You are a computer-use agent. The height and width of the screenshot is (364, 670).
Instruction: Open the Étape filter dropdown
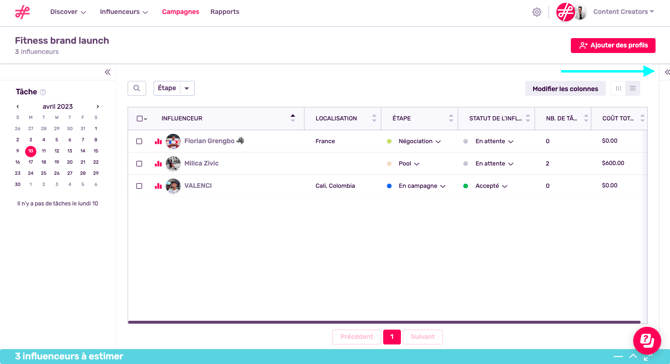[174, 88]
